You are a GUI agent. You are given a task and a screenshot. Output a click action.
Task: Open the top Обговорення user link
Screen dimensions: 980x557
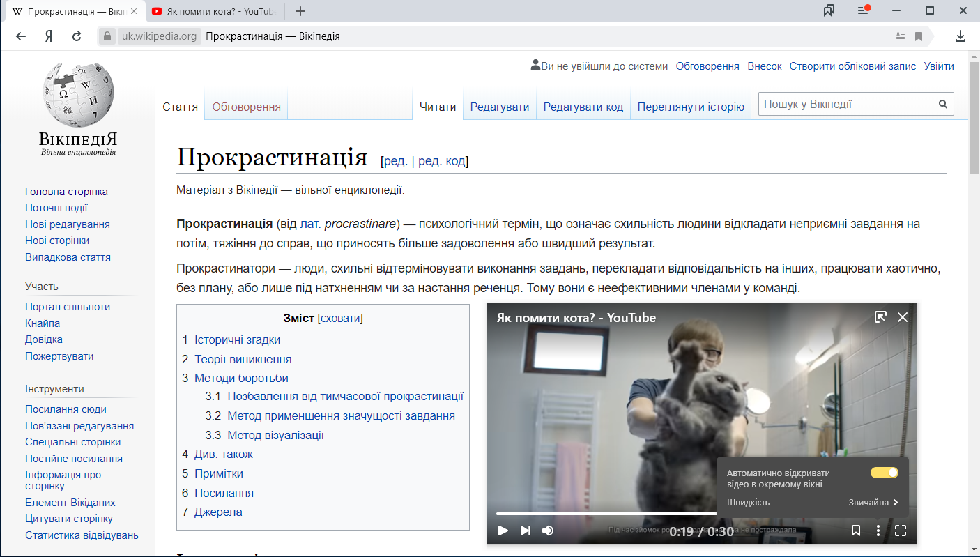[707, 66]
